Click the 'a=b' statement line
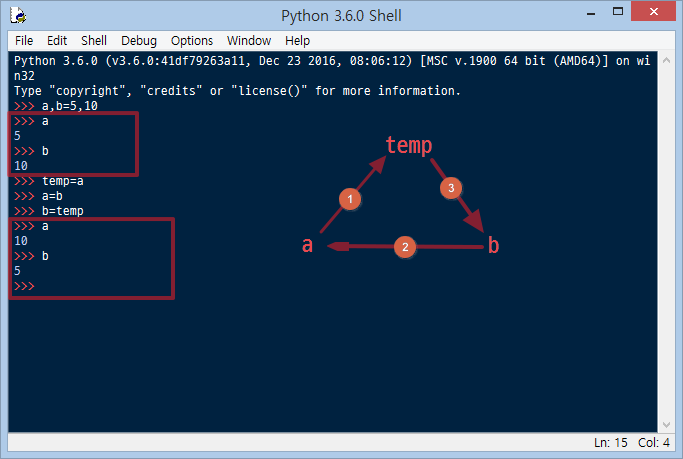 (52, 196)
